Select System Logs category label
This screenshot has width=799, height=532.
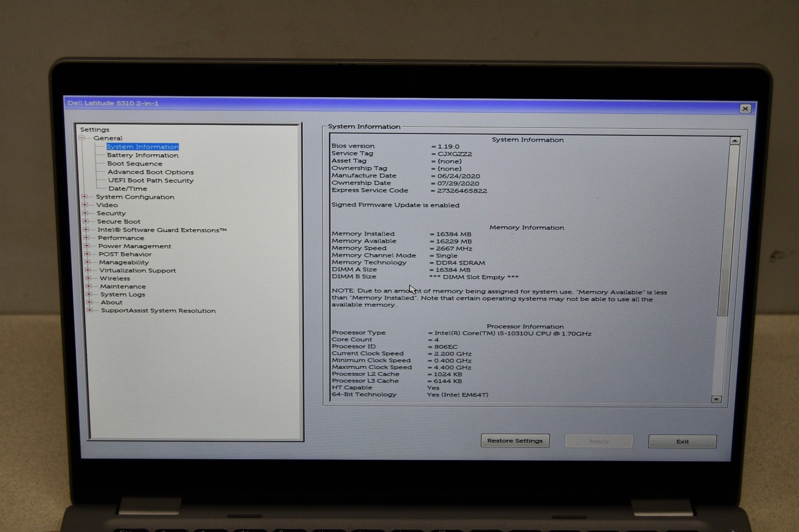click(122, 294)
